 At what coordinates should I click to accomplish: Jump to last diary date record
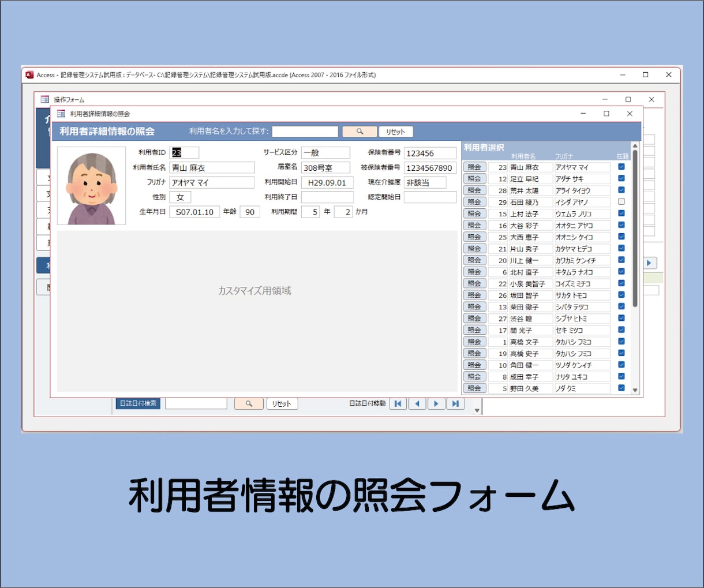point(455,404)
